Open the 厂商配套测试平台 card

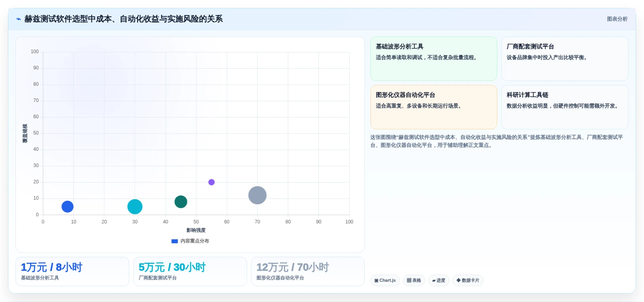coord(565,59)
